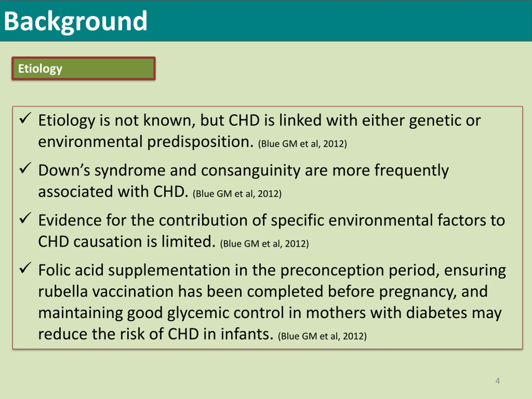
Task: Click the text 'CHD causation is limited.'
Action: [127, 242]
